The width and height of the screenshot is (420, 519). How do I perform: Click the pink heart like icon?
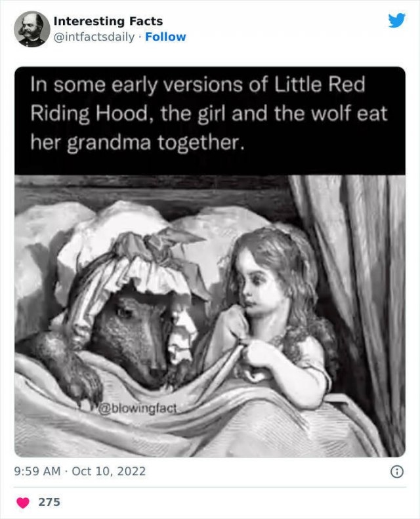click(23, 503)
